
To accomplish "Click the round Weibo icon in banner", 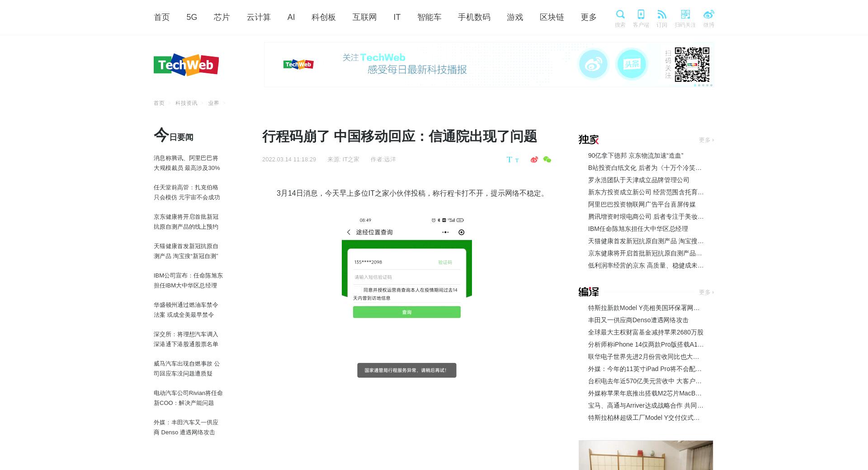I will tap(593, 64).
